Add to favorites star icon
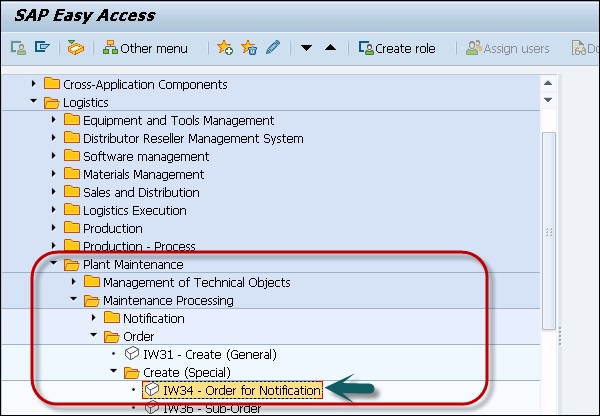This screenshot has height=416, width=600. (225, 48)
